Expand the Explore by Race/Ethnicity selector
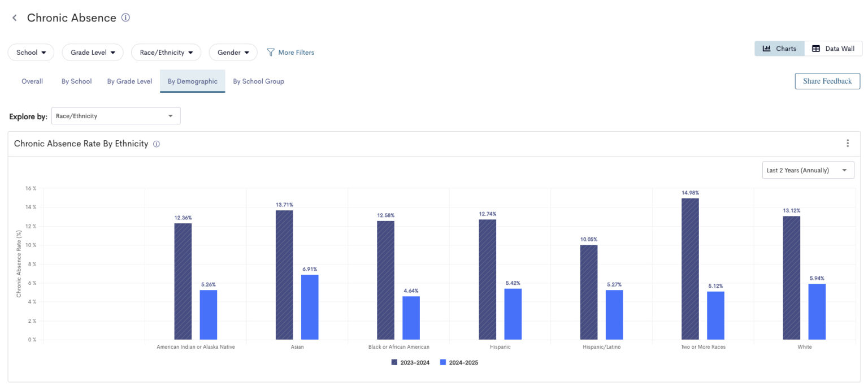 click(115, 116)
